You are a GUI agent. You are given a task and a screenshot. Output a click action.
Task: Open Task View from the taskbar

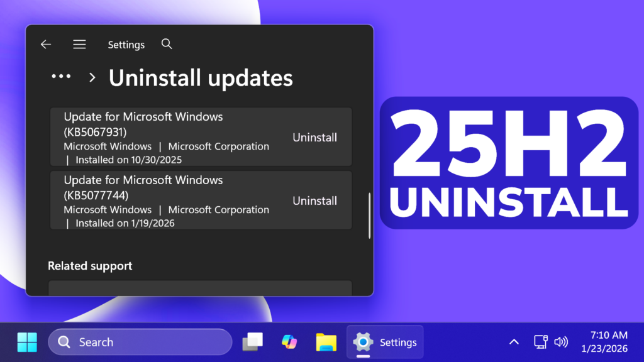(x=253, y=342)
